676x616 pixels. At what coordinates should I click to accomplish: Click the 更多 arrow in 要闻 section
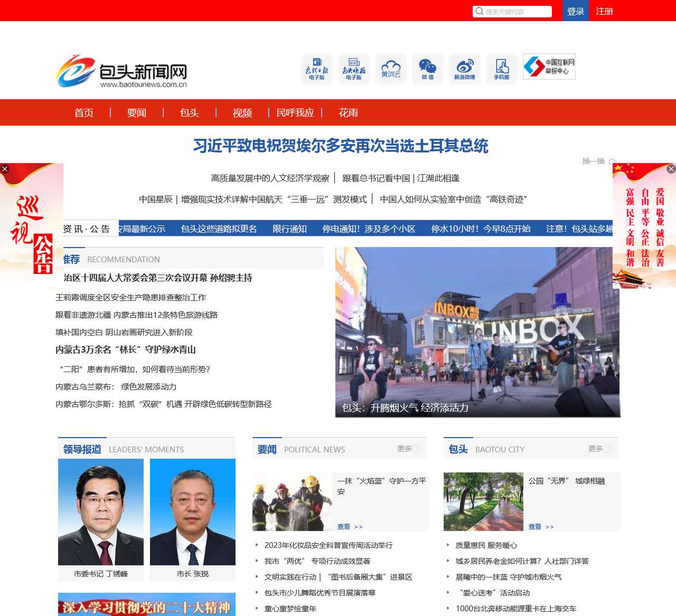pyautogui.click(x=417, y=449)
